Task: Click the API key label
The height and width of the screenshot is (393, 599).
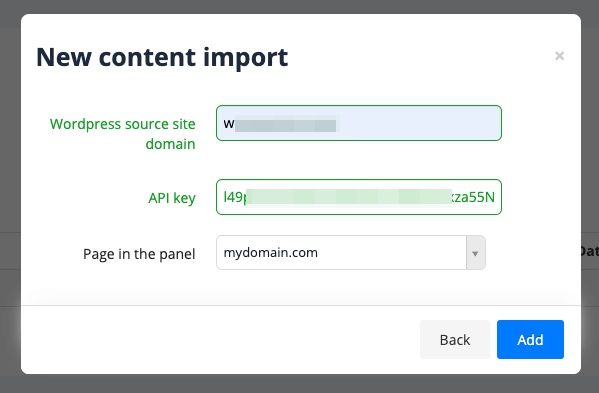Action: click(172, 198)
